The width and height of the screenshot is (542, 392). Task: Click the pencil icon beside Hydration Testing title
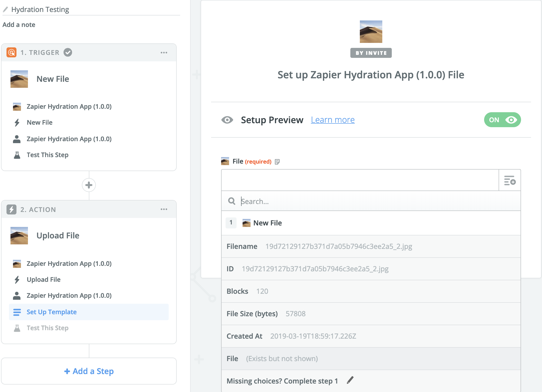5,9
